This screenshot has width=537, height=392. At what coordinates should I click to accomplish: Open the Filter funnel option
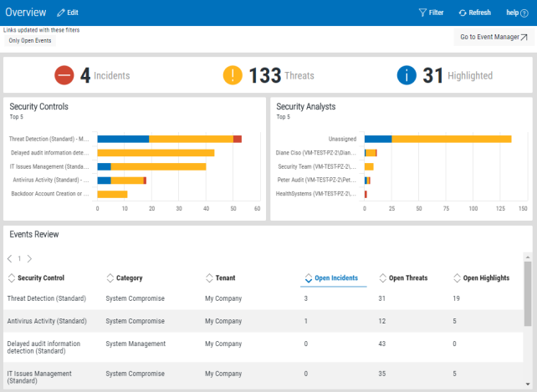422,13
